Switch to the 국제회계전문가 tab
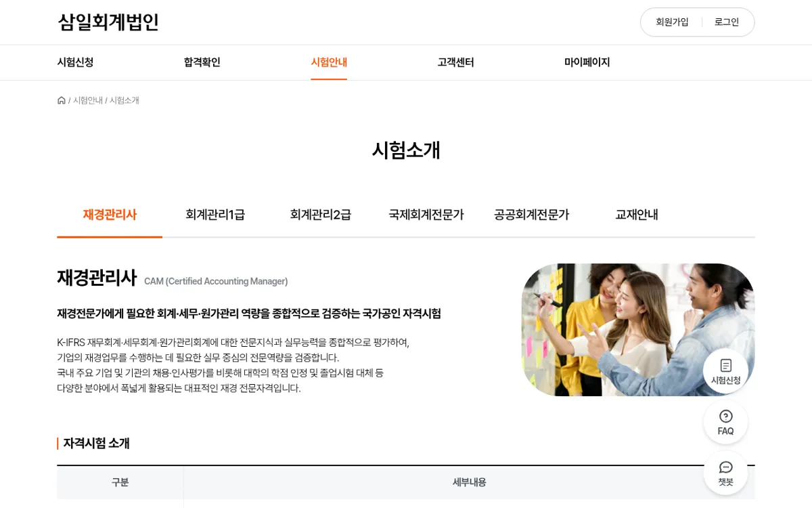Screen dimensions: 812x508 pyautogui.click(x=426, y=215)
